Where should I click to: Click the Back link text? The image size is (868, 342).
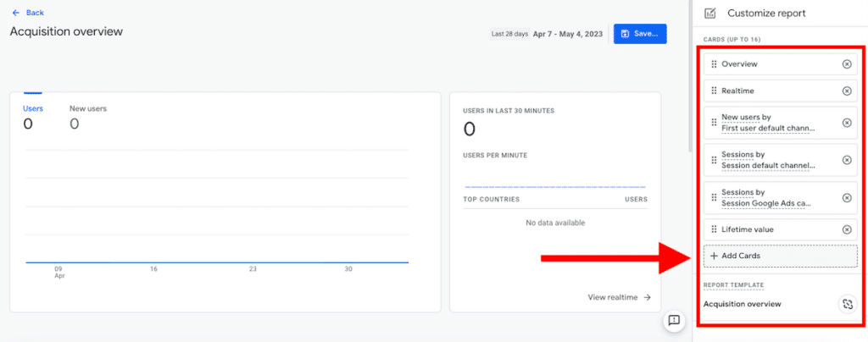click(x=35, y=13)
